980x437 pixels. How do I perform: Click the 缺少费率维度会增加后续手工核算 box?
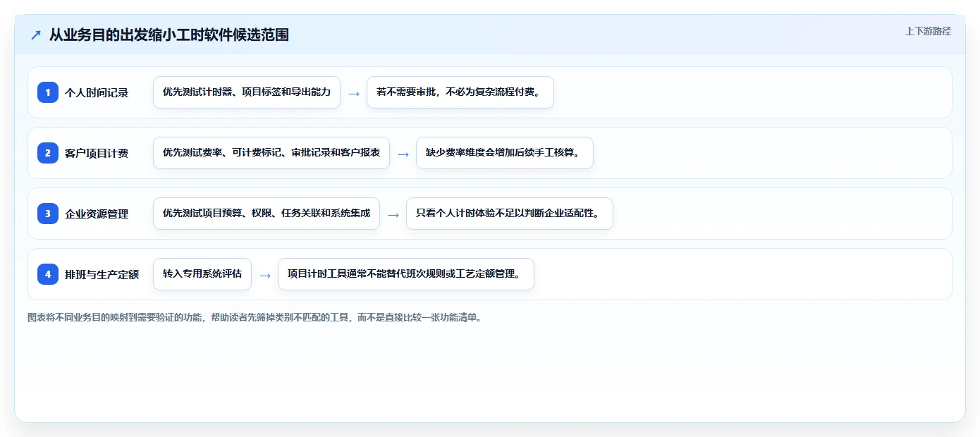(505, 153)
